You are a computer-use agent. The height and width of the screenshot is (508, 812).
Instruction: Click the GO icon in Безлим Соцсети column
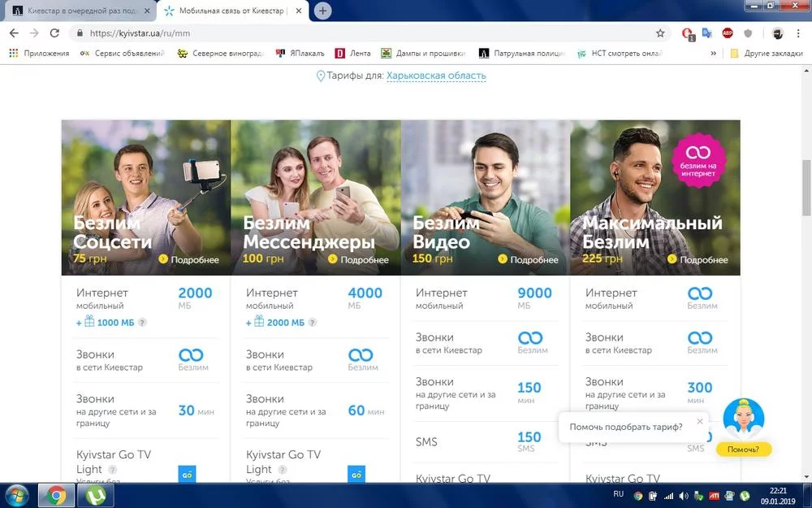tap(187, 475)
